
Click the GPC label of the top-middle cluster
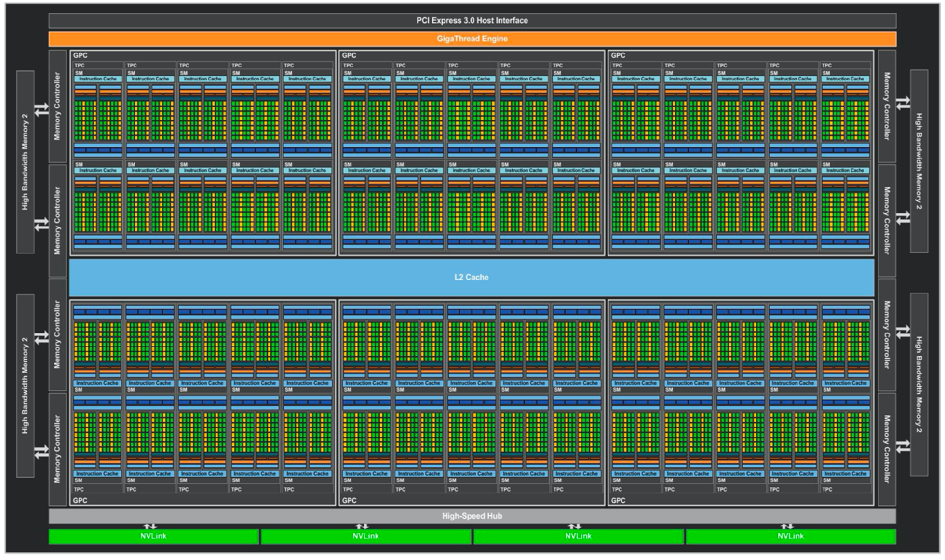(x=349, y=55)
